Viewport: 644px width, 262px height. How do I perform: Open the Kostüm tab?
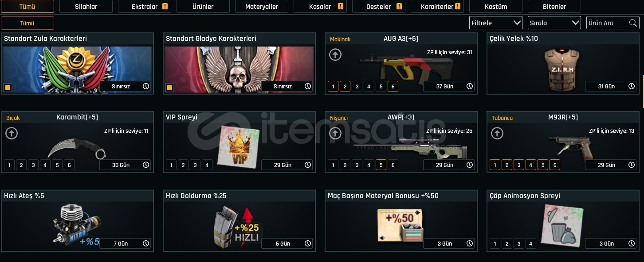[x=496, y=7]
